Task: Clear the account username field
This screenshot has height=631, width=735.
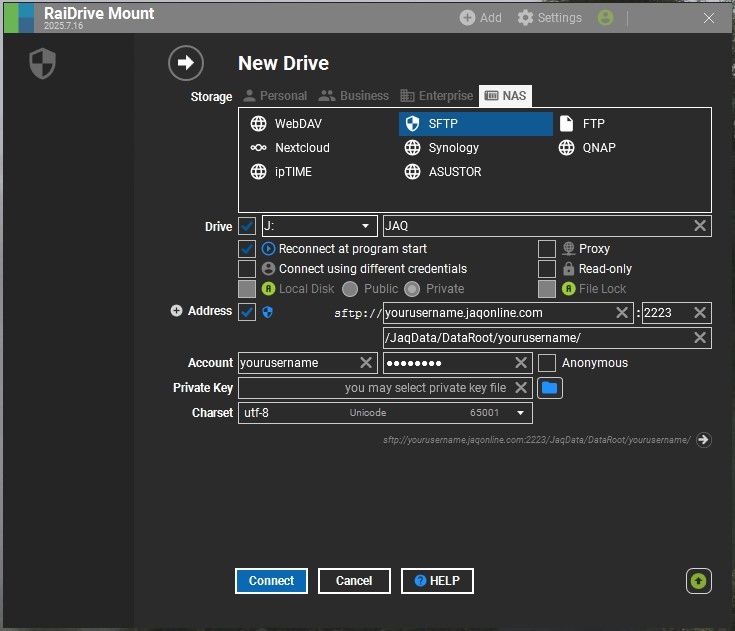Action: coord(366,362)
